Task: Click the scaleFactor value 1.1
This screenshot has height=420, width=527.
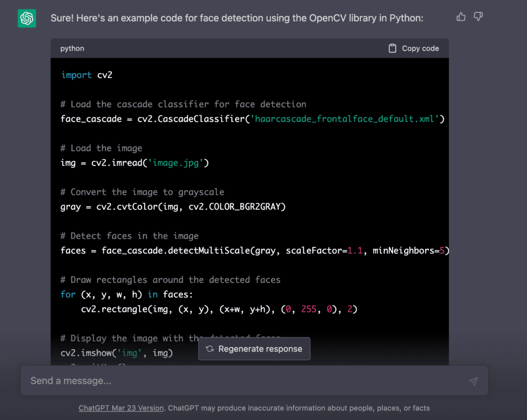Action: tap(355, 250)
